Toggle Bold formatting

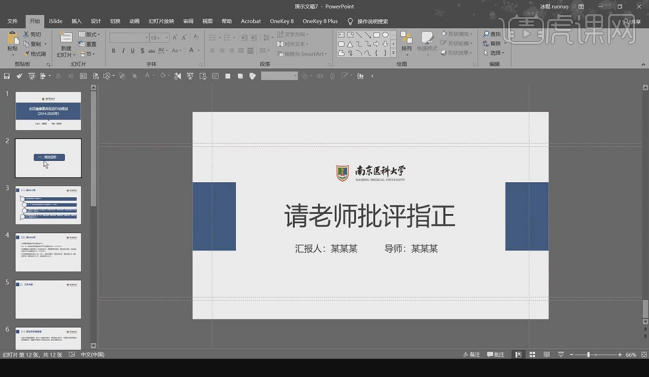113,51
